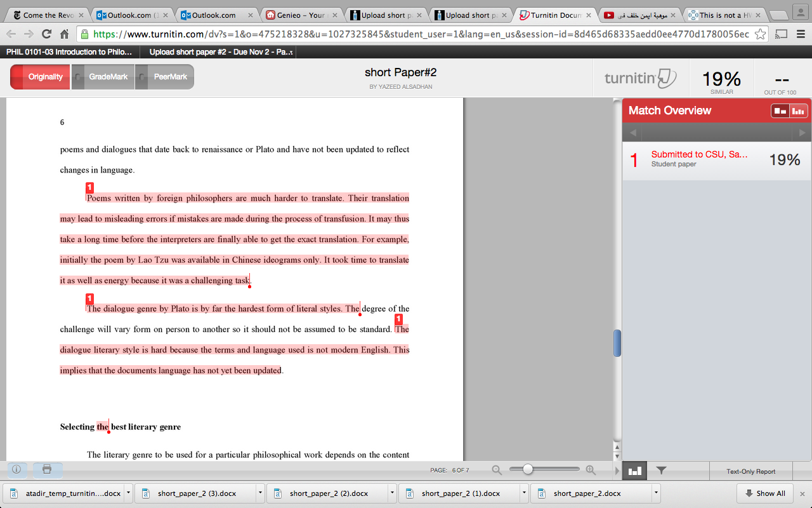The image size is (812, 508).
Task: Open a new tab with the new-tab button
Action: [779, 15]
